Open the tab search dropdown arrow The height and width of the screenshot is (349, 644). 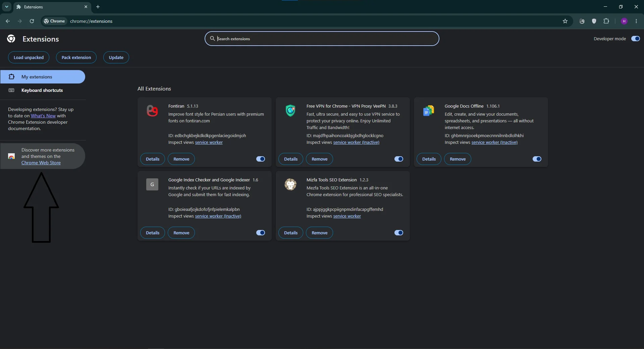click(x=6, y=7)
